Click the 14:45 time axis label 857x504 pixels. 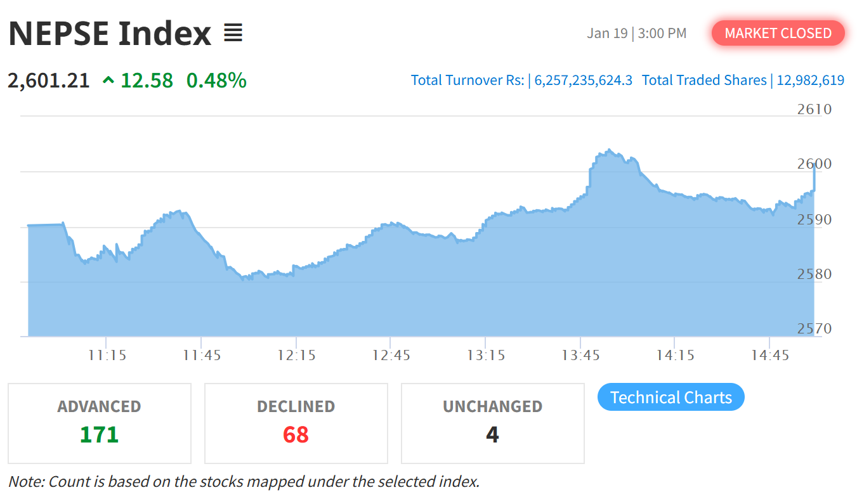[x=770, y=355]
